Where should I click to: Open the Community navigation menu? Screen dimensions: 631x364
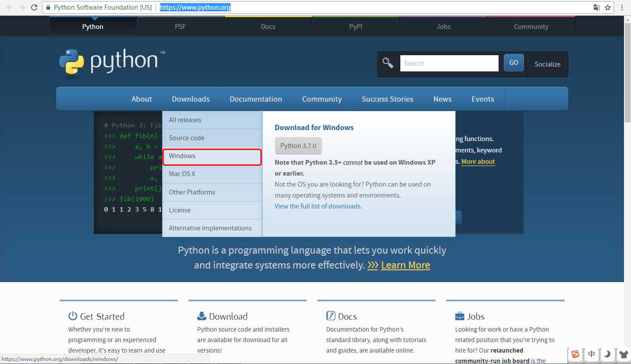coord(322,99)
